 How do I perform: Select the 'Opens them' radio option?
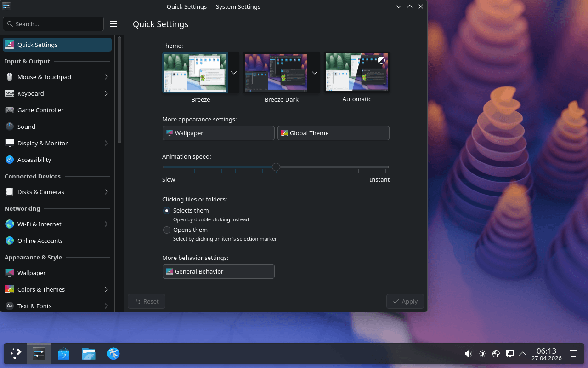(167, 230)
